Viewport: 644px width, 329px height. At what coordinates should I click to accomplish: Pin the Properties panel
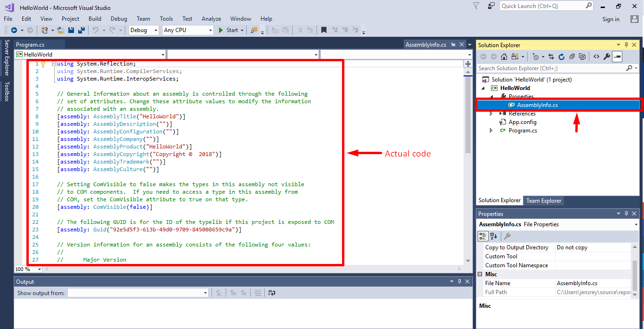coord(626,214)
